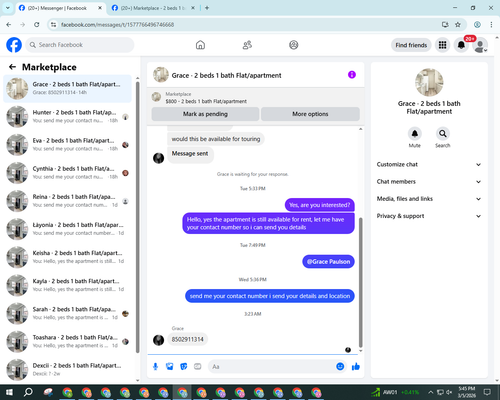Open the Facebook home logo

click(14, 45)
